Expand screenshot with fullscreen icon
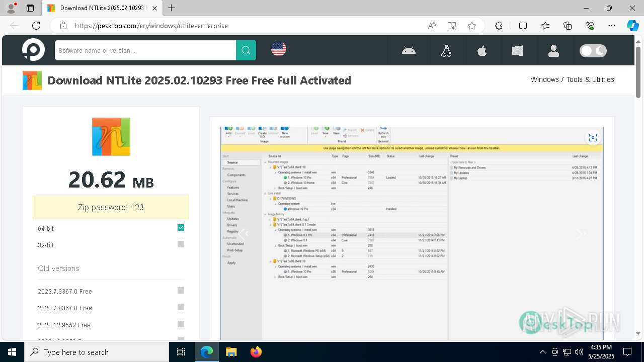Viewport: 644px width, 362px height. click(x=593, y=138)
